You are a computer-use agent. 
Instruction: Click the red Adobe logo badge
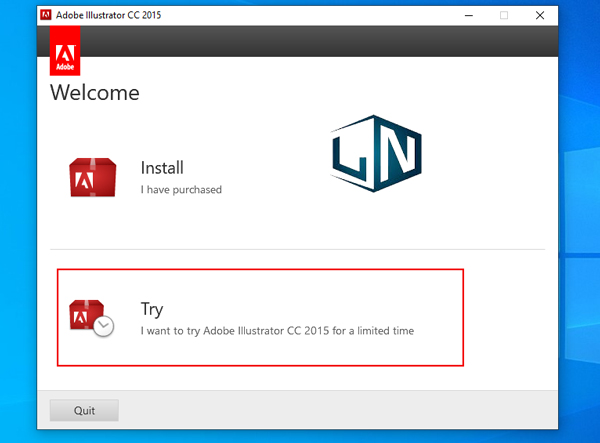pyautogui.click(x=65, y=50)
